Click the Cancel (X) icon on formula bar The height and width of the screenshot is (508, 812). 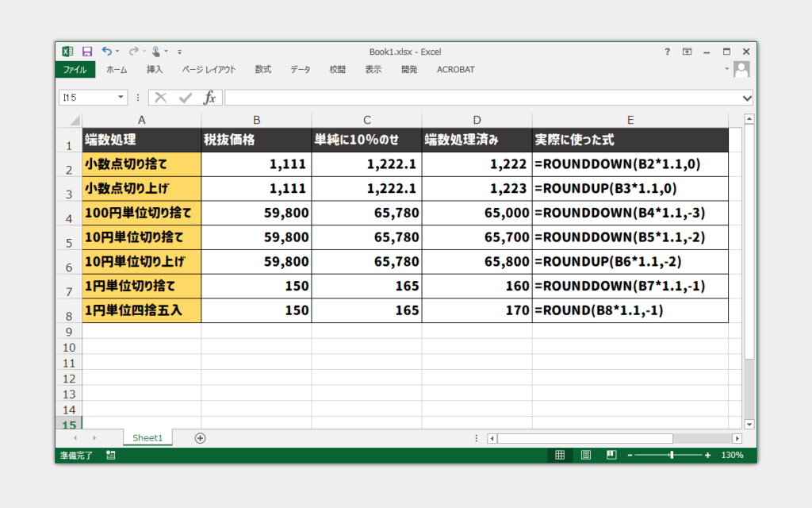(162, 97)
